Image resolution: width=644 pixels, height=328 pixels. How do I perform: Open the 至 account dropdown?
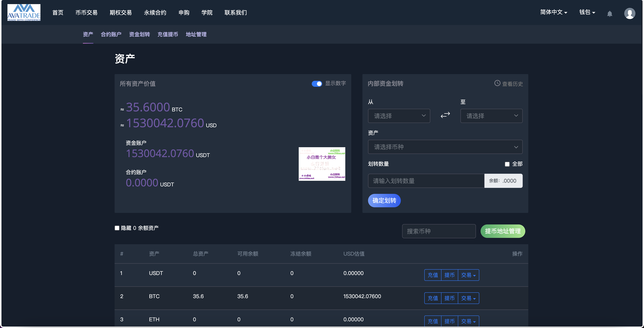pyautogui.click(x=491, y=116)
